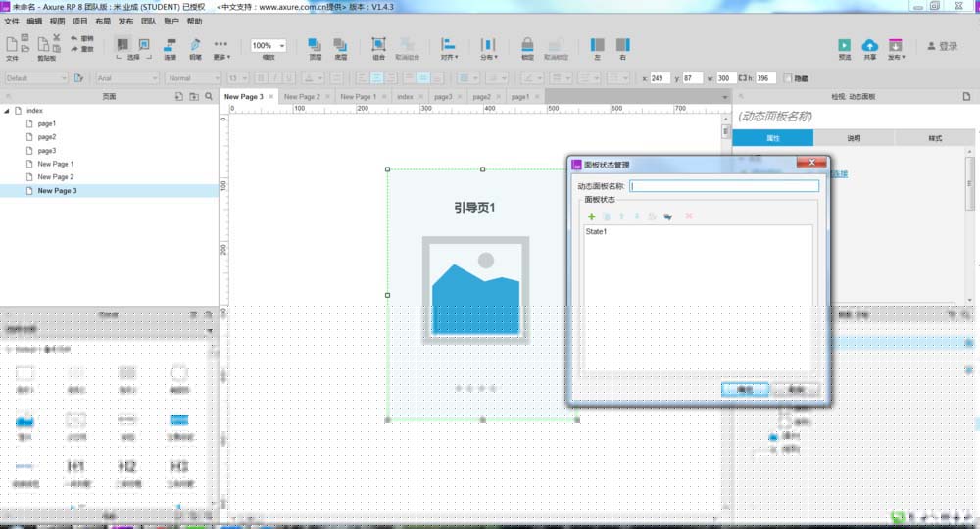The width and height of the screenshot is (980, 529).
Task: Click the style painter icon beside Default
Action: click(78, 78)
